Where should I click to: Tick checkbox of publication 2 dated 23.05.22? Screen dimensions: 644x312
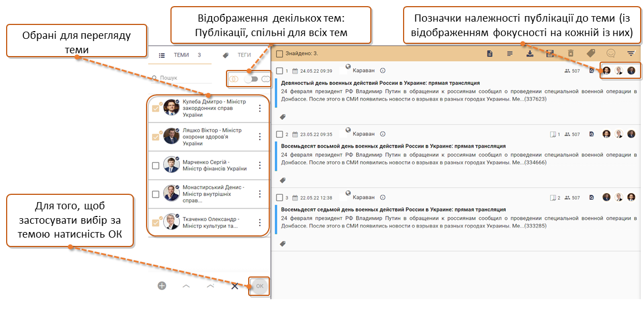click(279, 134)
